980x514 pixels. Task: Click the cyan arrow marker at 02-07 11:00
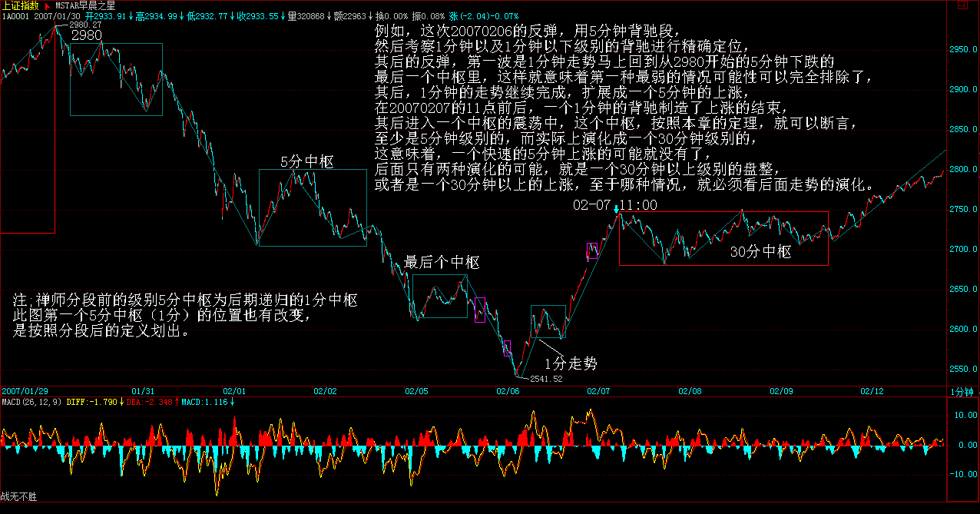click(616, 208)
